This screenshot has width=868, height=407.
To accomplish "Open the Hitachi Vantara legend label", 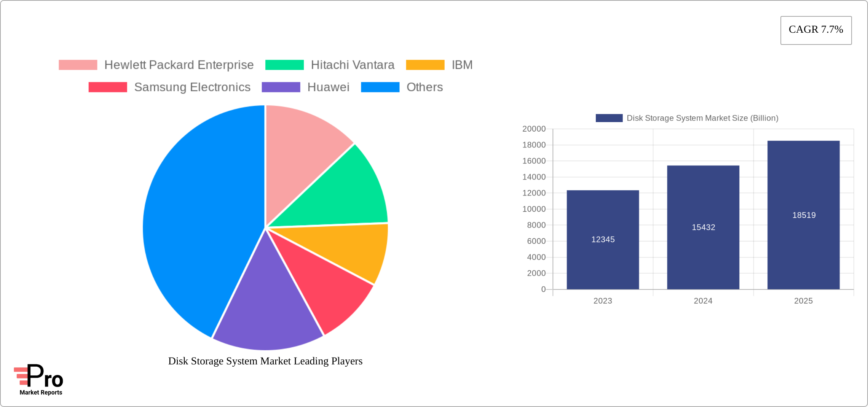I will (x=353, y=65).
